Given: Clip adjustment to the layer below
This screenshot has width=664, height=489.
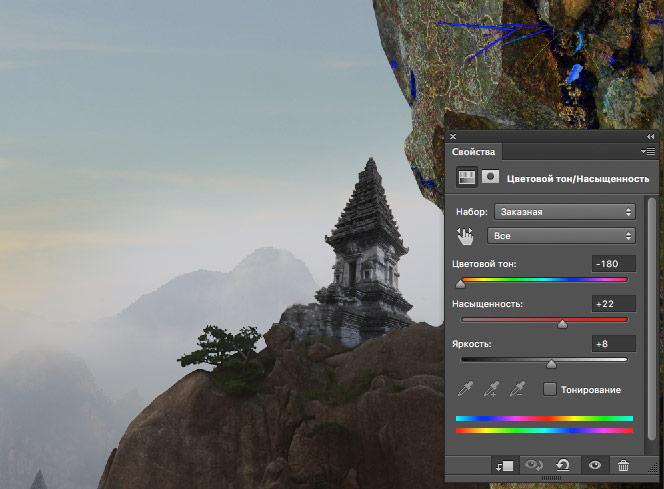Looking at the screenshot, I should [504, 466].
